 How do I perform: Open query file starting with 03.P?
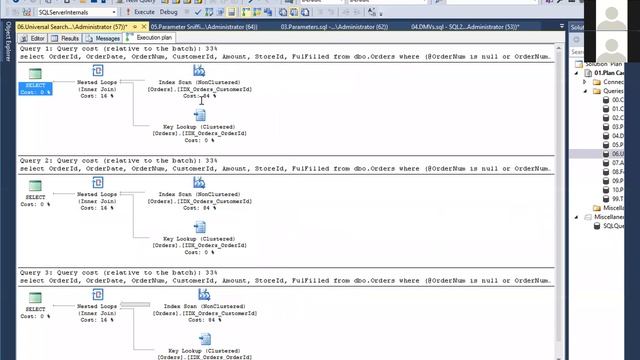(613, 127)
